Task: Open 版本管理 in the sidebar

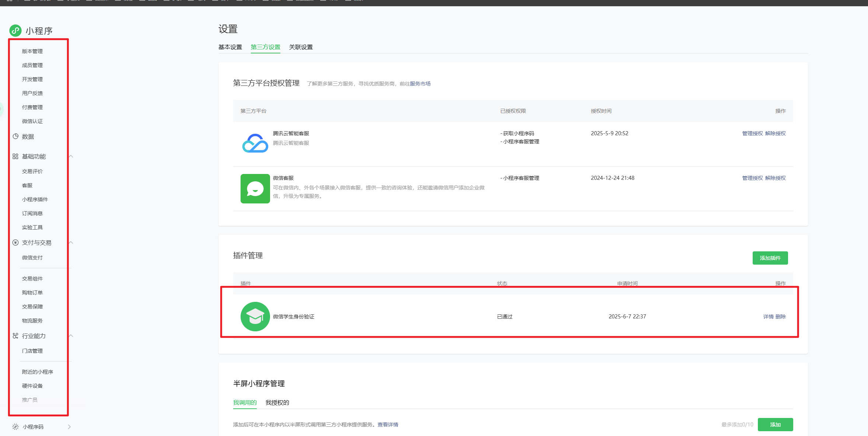Action: point(32,51)
